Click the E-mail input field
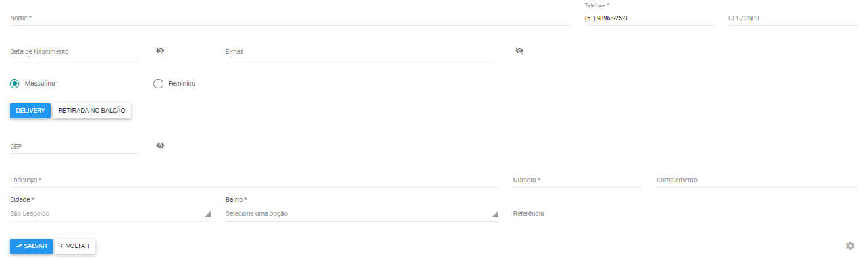 pyautogui.click(x=361, y=51)
